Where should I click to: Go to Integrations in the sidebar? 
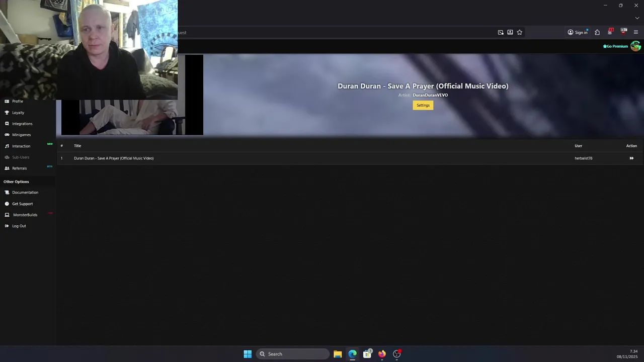pyautogui.click(x=22, y=124)
